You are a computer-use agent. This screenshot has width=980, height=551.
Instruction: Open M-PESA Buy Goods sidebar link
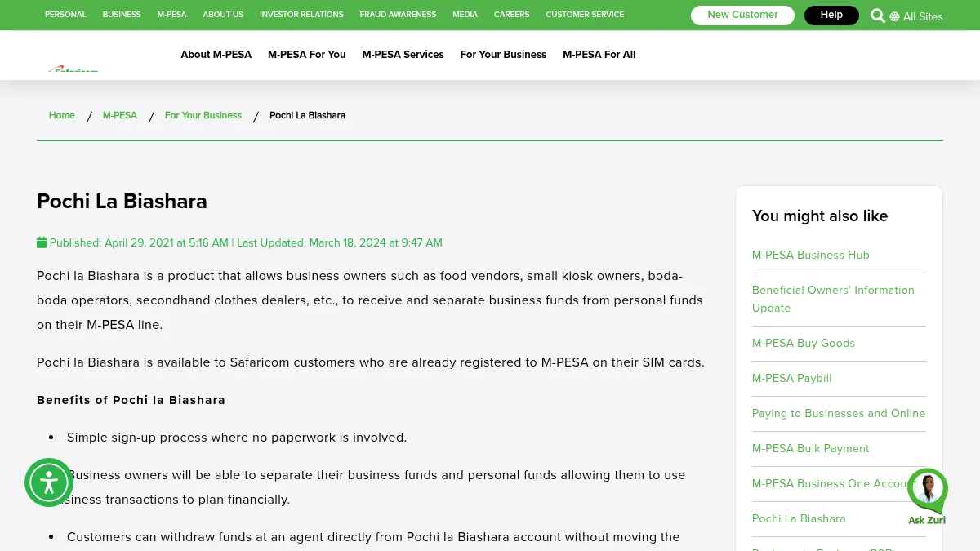tap(804, 343)
